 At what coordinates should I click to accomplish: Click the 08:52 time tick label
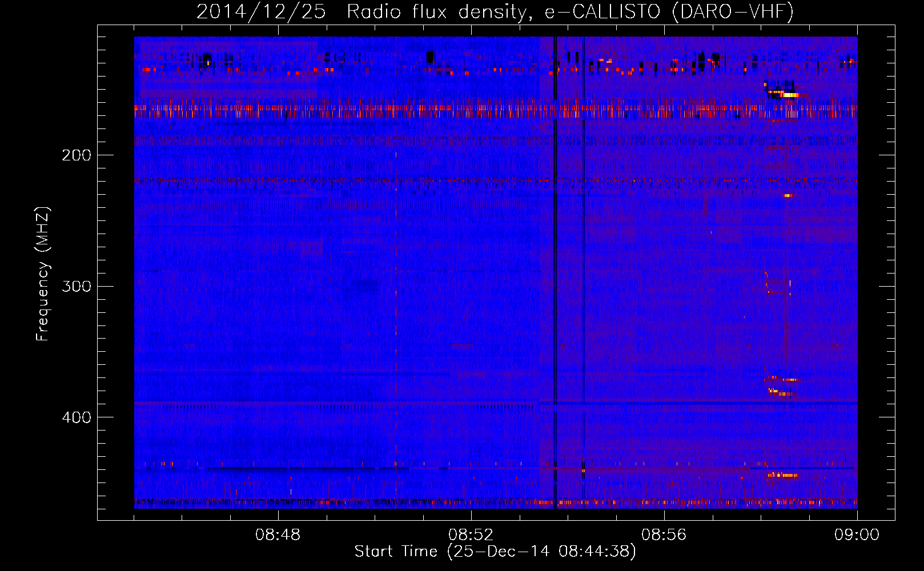(471, 535)
